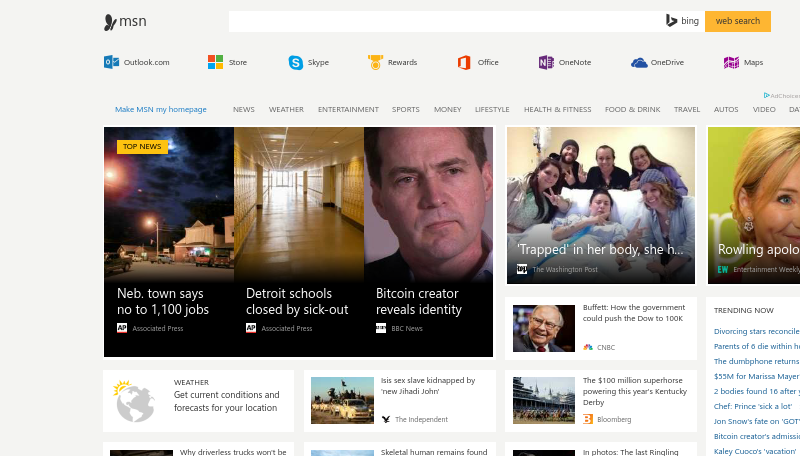800x456 pixels.
Task: Click The Independent eagle logo
Action: point(386,419)
